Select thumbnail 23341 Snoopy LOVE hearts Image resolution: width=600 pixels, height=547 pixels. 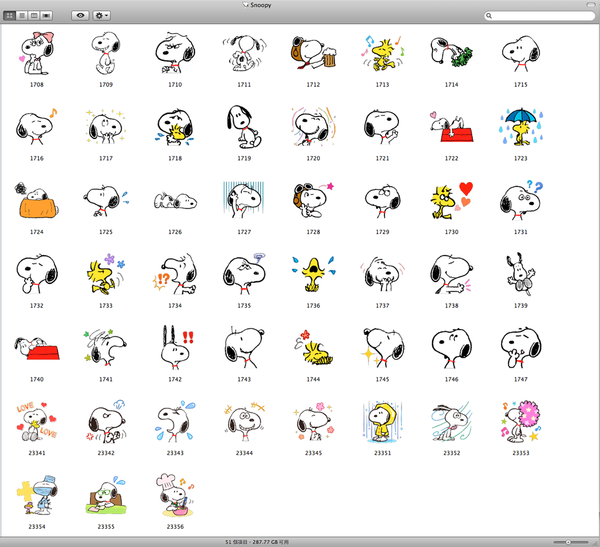click(37, 421)
